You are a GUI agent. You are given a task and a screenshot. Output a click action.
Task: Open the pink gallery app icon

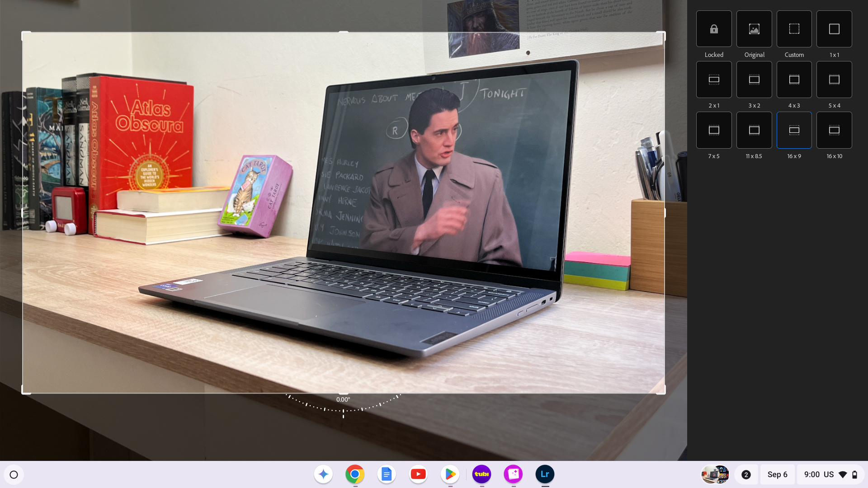click(x=513, y=474)
